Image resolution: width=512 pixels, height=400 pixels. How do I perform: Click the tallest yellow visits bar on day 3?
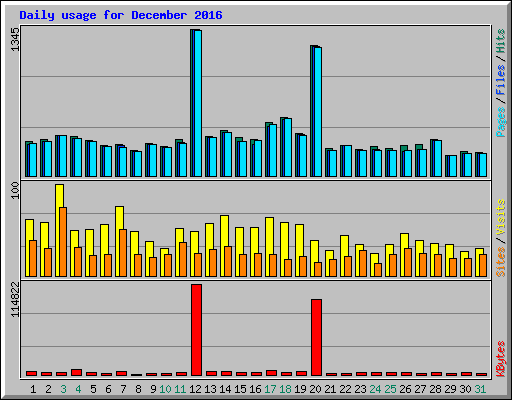tap(59, 230)
